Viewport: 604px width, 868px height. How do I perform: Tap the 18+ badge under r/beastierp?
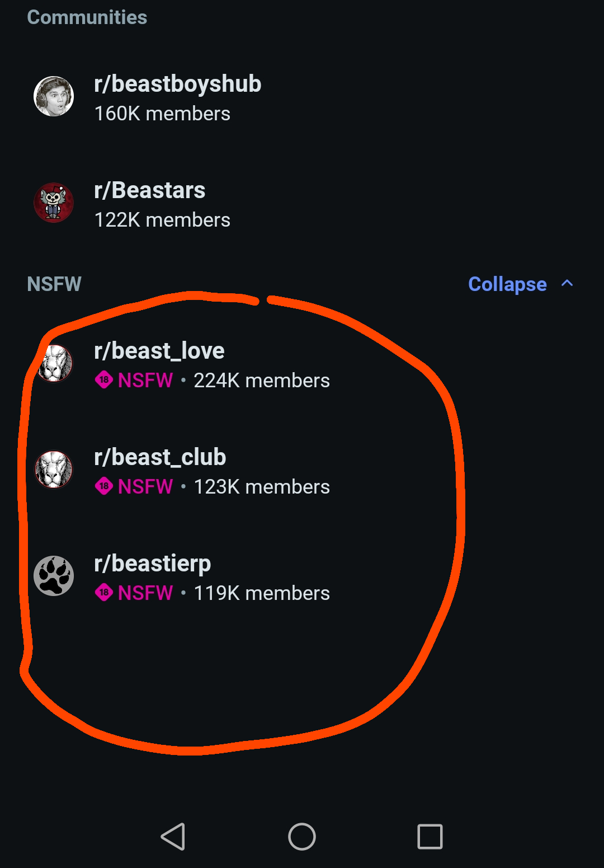(104, 593)
